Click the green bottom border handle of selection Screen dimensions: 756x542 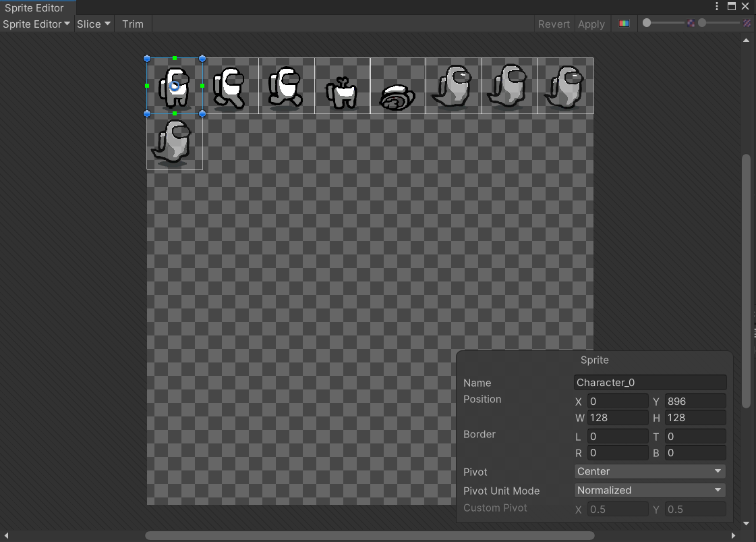click(x=175, y=114)
